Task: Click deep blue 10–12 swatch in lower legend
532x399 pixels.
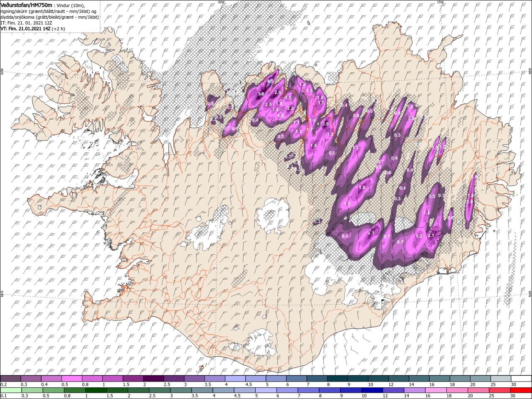Action: 372,390
